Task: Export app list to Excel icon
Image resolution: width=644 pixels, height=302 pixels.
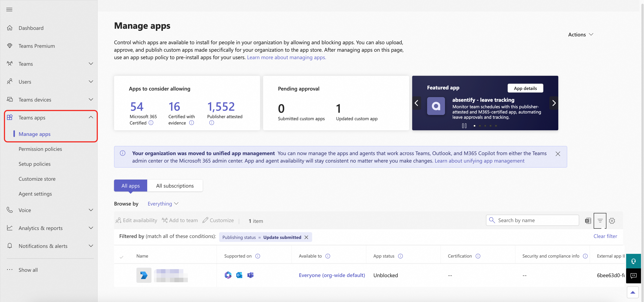Action: tap(588, 221)
